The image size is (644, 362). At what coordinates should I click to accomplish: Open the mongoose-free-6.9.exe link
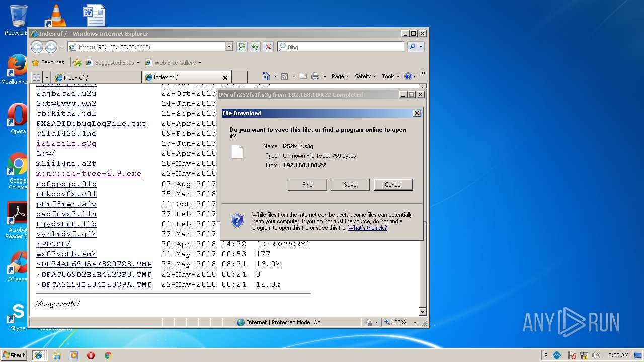pos(89,173)
